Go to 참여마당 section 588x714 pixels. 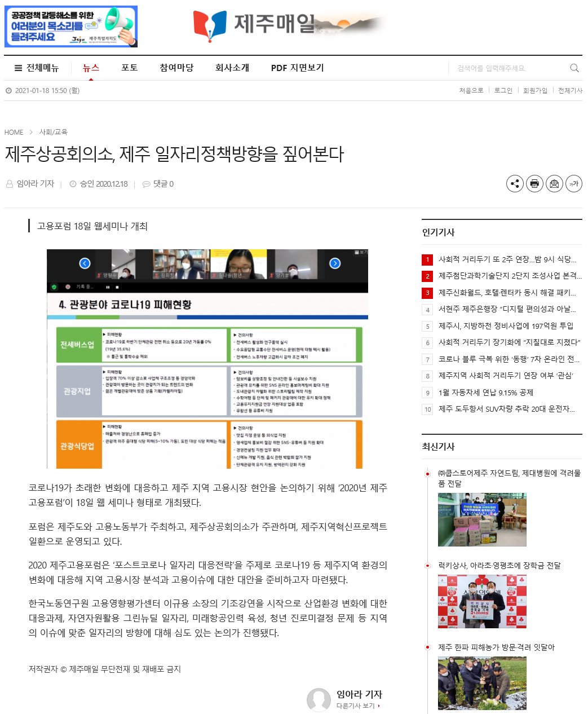(176, 68)
